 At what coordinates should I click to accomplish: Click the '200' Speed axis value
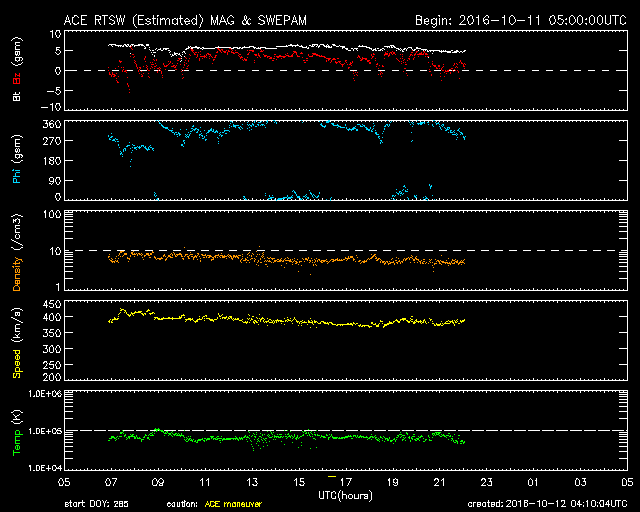52,376
